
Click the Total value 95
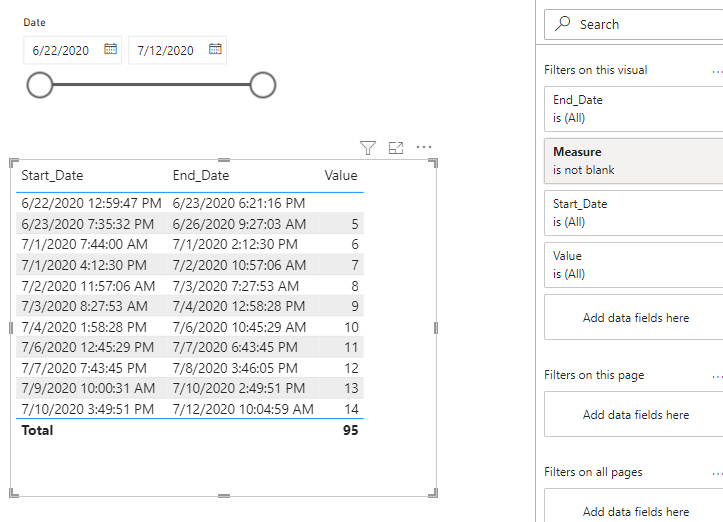[x=350, y=430]
